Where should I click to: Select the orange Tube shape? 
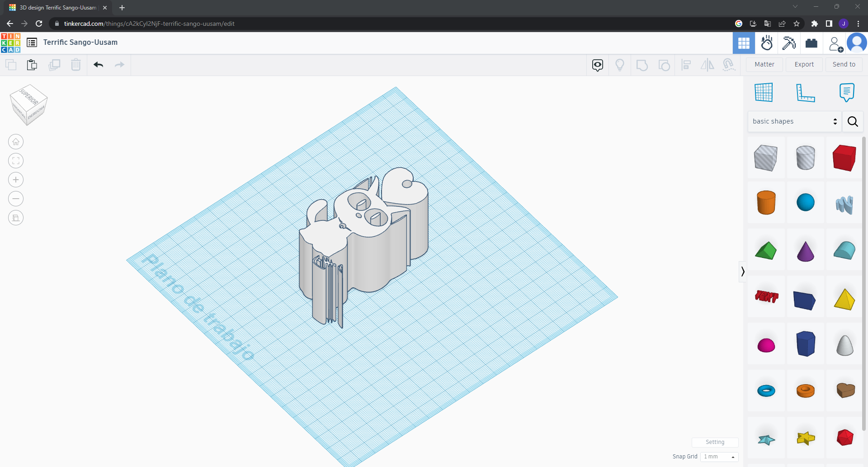(x=805, y=391)
